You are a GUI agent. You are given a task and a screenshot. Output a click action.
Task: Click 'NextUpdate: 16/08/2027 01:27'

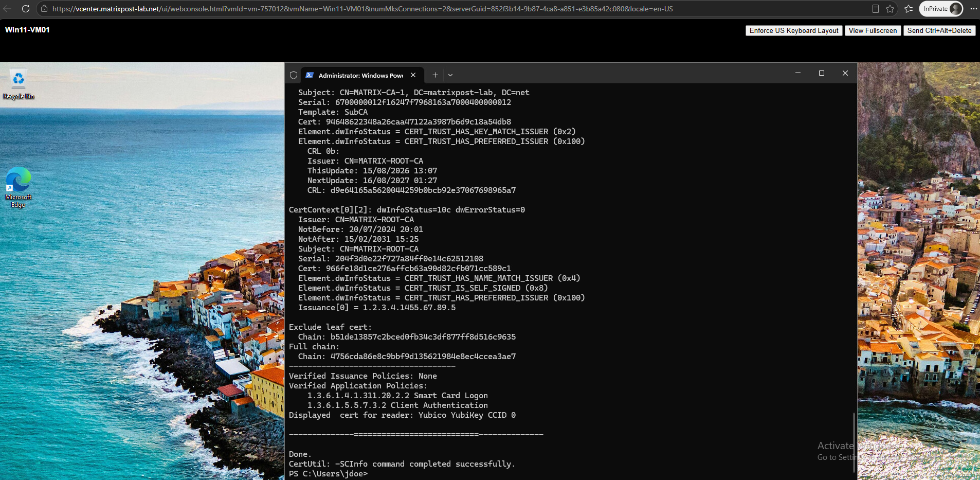click(372, 181)
